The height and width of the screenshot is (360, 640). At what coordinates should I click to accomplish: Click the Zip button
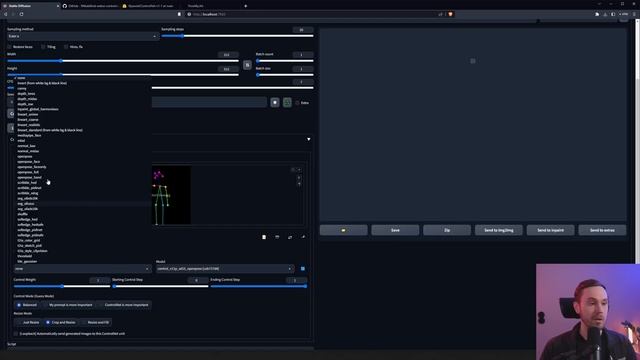click(447, 230)
